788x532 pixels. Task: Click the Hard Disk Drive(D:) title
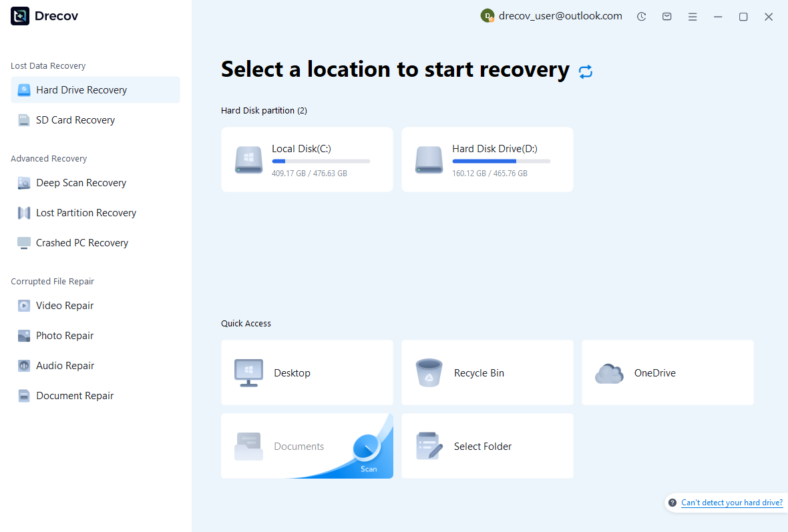coord(495,149)
